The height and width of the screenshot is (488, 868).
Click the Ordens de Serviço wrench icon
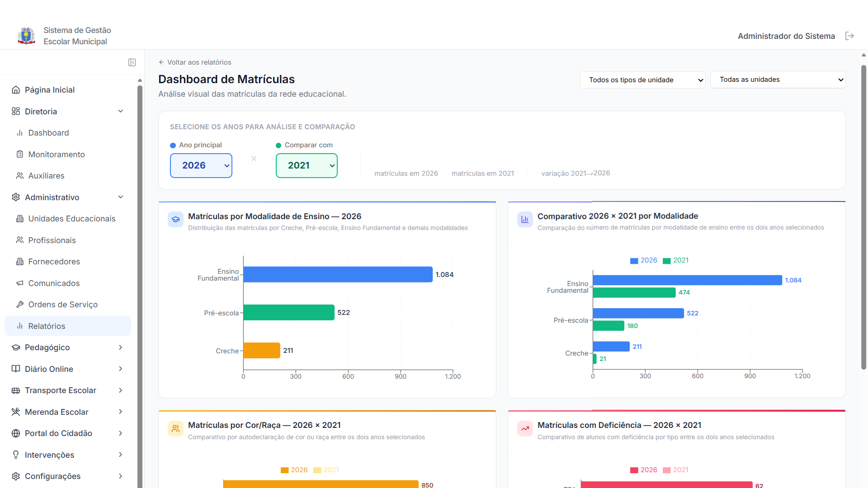[20, 305]
